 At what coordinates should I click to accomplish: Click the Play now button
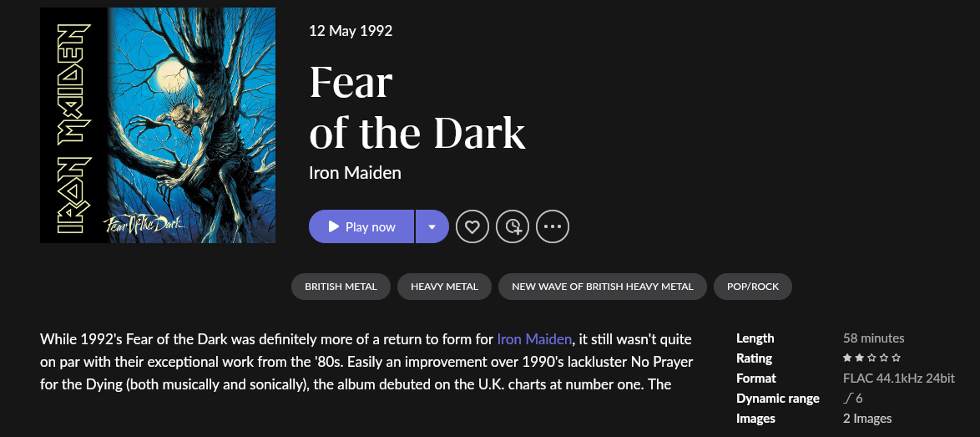361,226
